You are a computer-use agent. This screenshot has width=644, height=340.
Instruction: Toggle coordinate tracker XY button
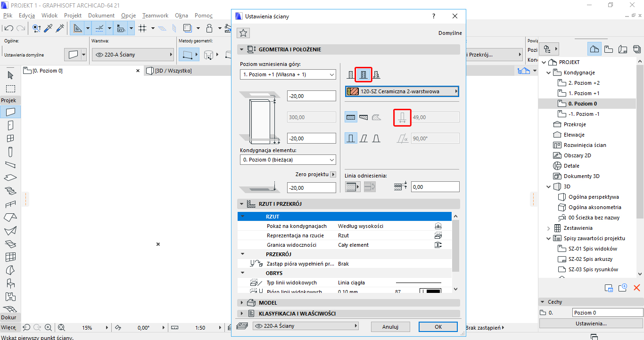pyautogui.click(x=121, y=28)
